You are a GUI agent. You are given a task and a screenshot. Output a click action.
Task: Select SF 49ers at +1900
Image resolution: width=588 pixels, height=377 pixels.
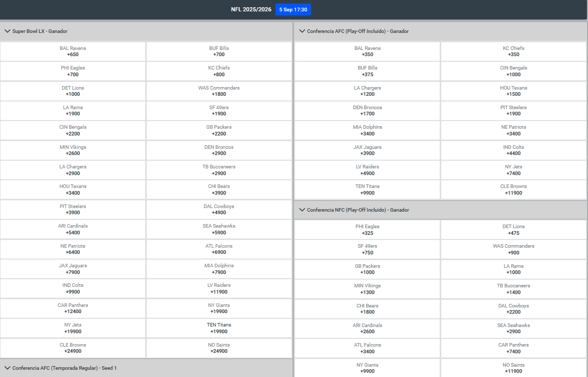point(219,111)
